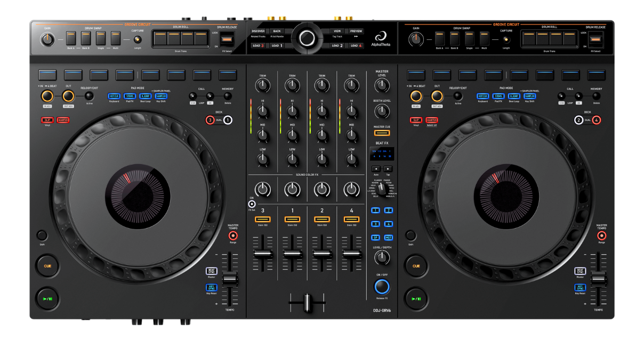The image size is (644, 342).
Task: Click the central browse rotary selector
Action: click(307, 38)
